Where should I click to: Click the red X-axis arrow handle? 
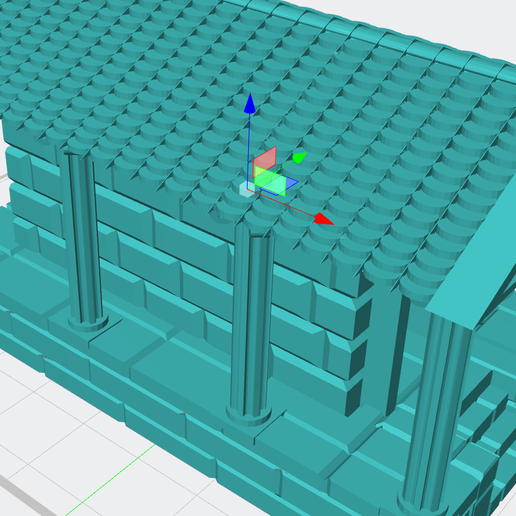click(324, 219)
